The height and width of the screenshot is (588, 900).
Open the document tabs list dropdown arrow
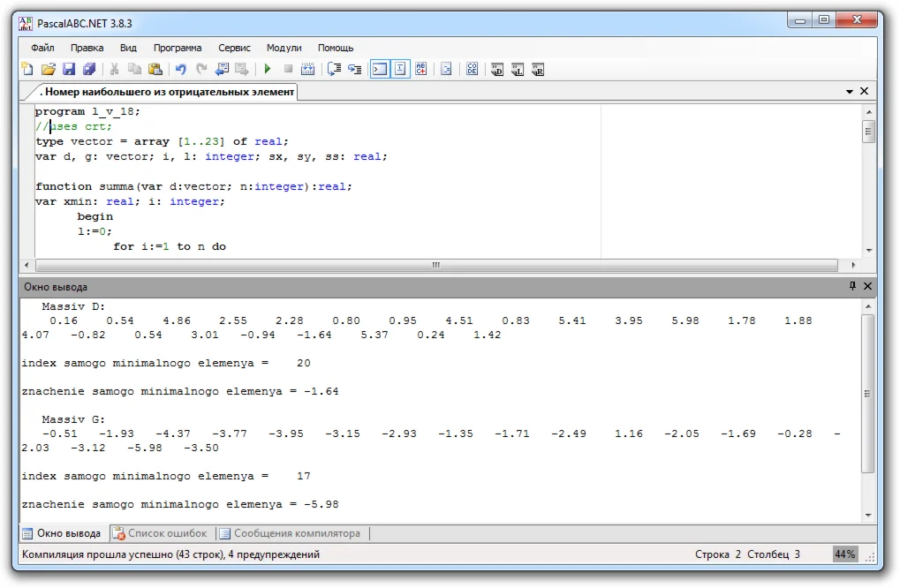click(850, 91)
